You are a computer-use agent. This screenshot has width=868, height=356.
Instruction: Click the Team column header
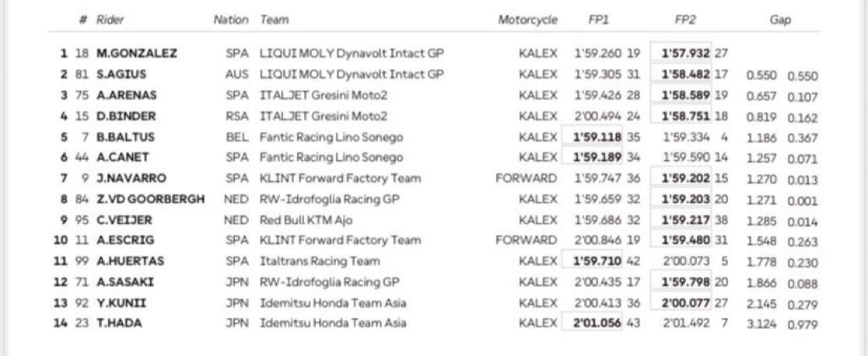(x=274, y=20)
